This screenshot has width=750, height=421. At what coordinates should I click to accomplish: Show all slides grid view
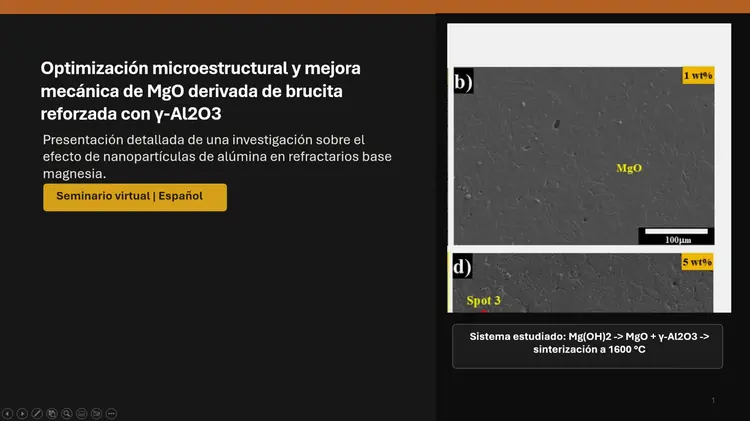click(x=52, y=413)
